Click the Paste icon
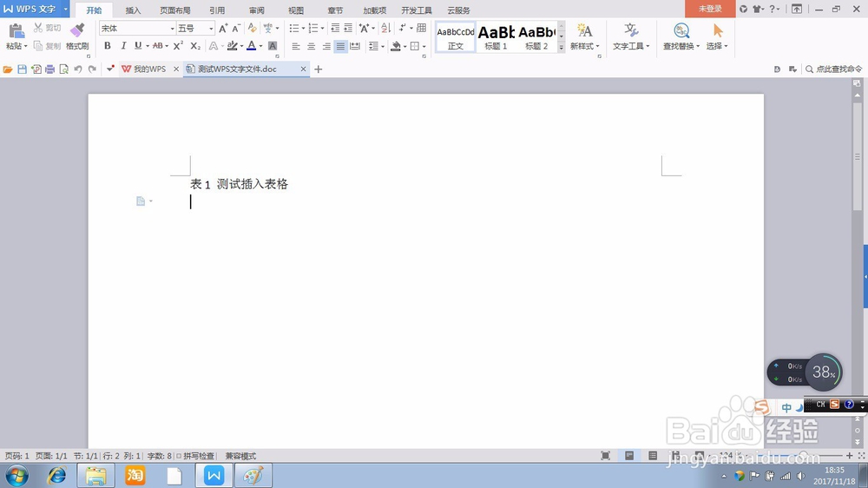 16,31
